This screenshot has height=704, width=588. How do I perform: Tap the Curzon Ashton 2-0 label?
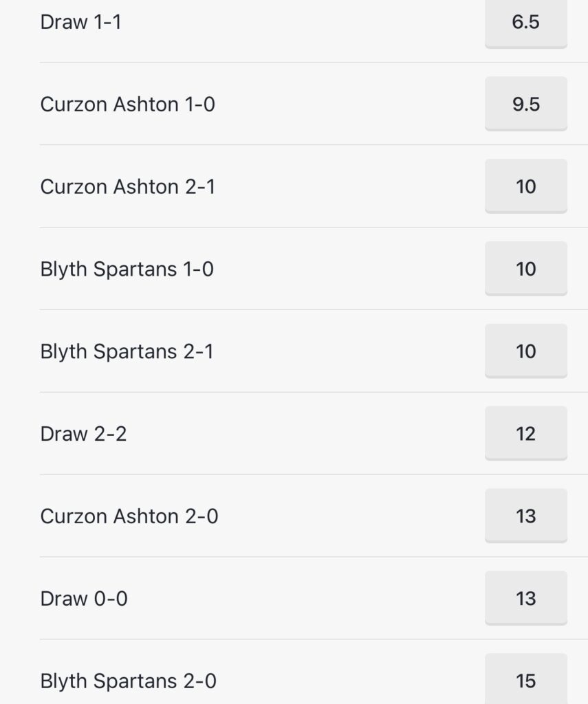pos(129,516)
